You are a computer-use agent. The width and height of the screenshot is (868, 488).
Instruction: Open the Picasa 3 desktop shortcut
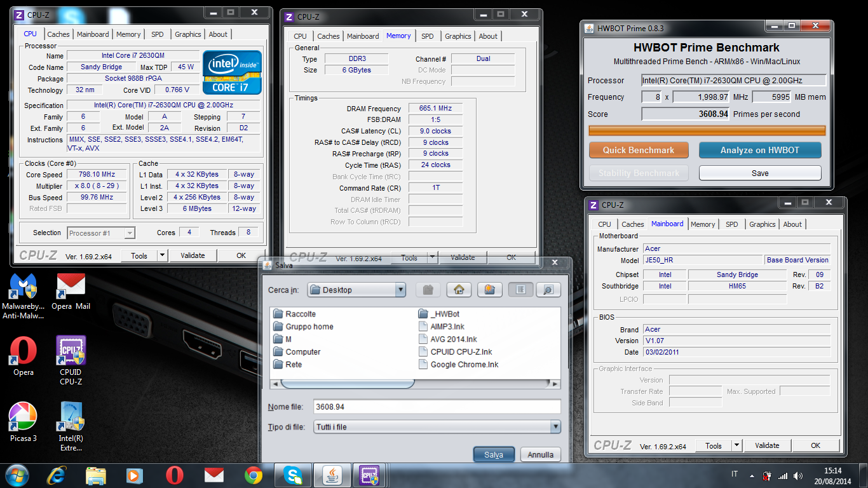(x=23, y=422)
